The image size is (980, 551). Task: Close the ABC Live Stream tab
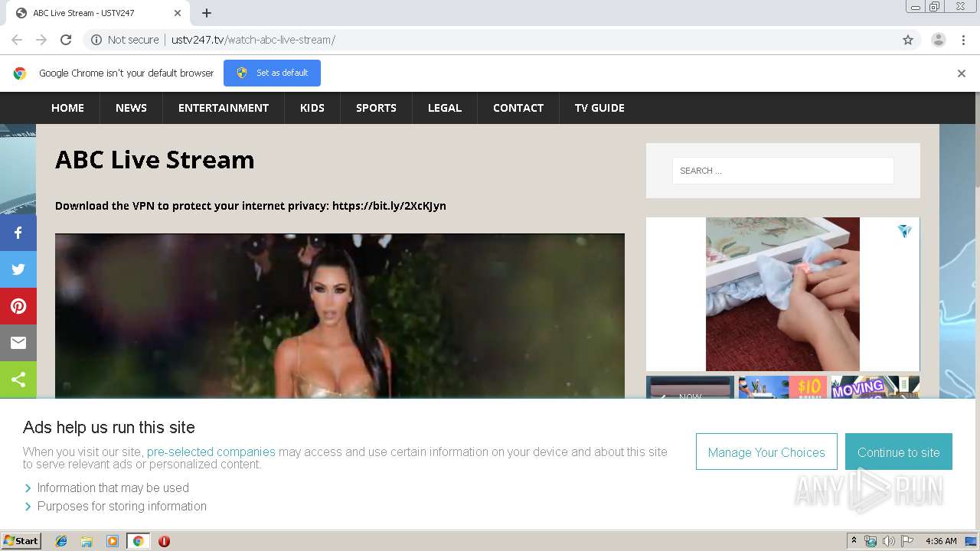(x=178, y=13)
